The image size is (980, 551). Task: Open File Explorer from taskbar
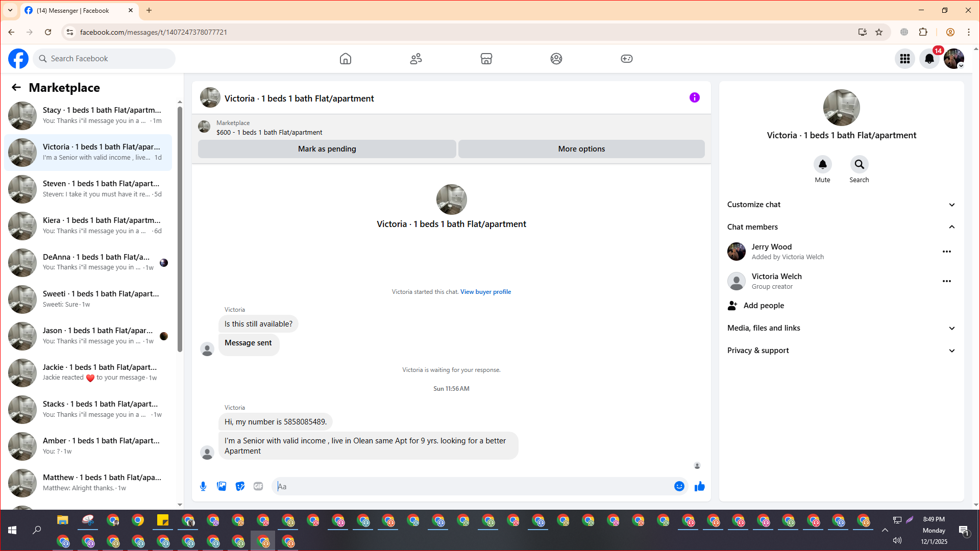click(63, 520)
